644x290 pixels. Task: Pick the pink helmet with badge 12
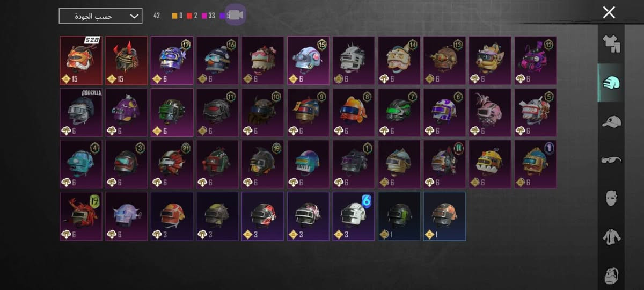click(536, 61)
